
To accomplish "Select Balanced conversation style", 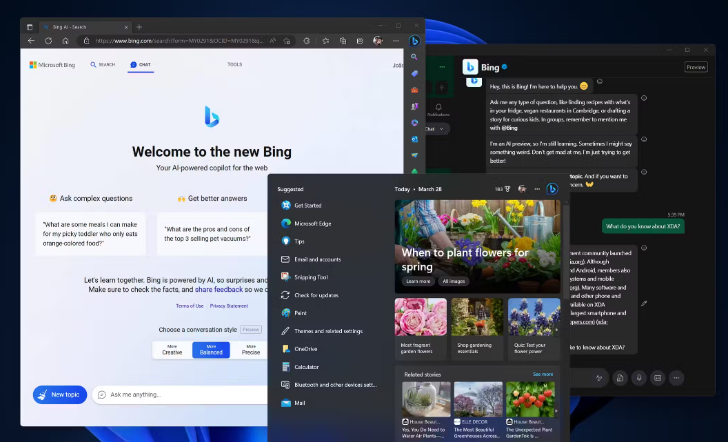I will point(211,350).
